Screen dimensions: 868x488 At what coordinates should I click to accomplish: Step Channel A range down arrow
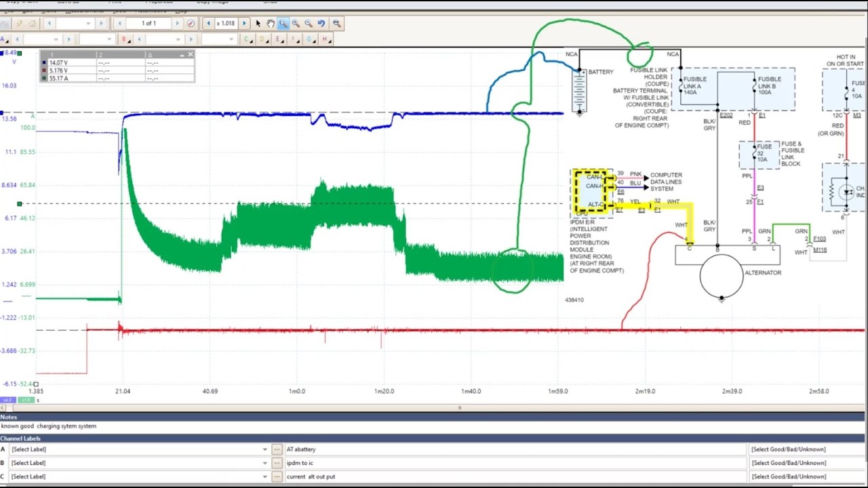pos(17,39)
